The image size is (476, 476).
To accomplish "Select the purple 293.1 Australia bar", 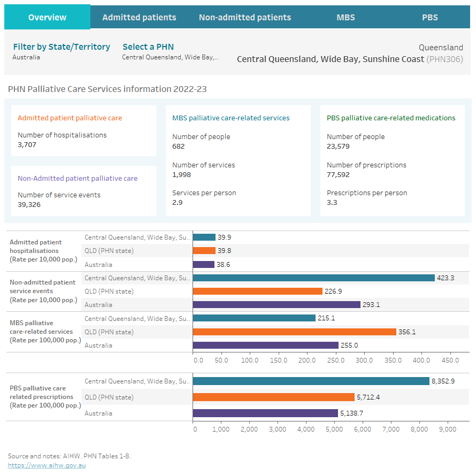I will (277, 304).
